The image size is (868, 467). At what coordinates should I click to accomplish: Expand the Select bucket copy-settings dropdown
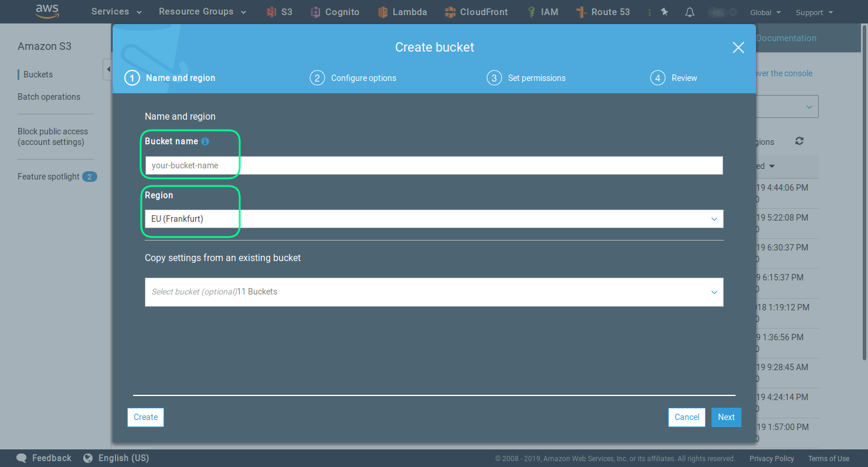(x=434, y=292)
